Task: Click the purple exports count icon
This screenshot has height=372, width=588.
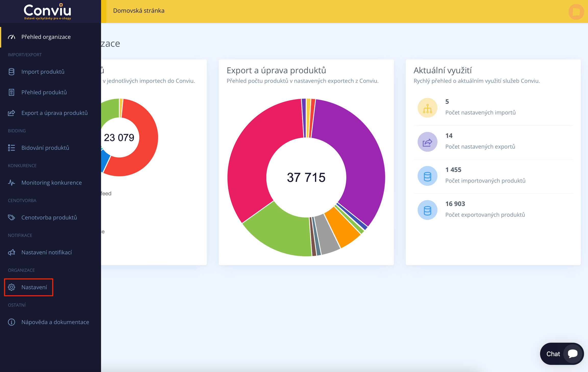Action: 427,142
